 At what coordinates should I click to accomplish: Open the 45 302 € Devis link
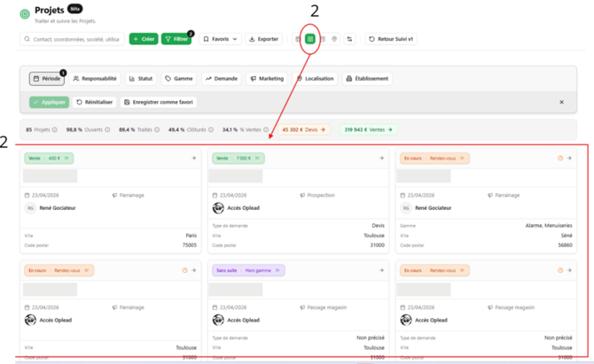pos(303,130)
